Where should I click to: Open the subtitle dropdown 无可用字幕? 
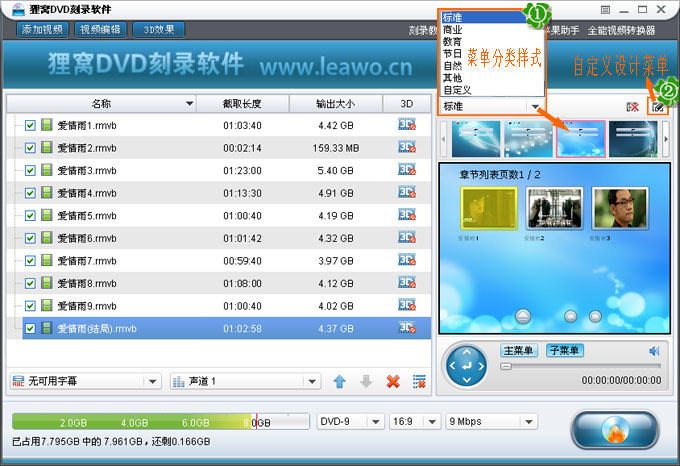point(85,381)
